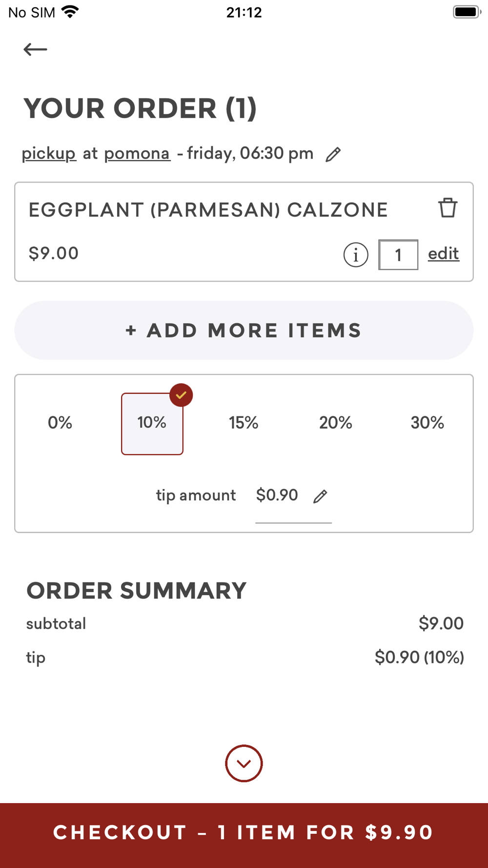
Task: Tap the checkmark badge on 10% tip
Action: tap(181, 395)
